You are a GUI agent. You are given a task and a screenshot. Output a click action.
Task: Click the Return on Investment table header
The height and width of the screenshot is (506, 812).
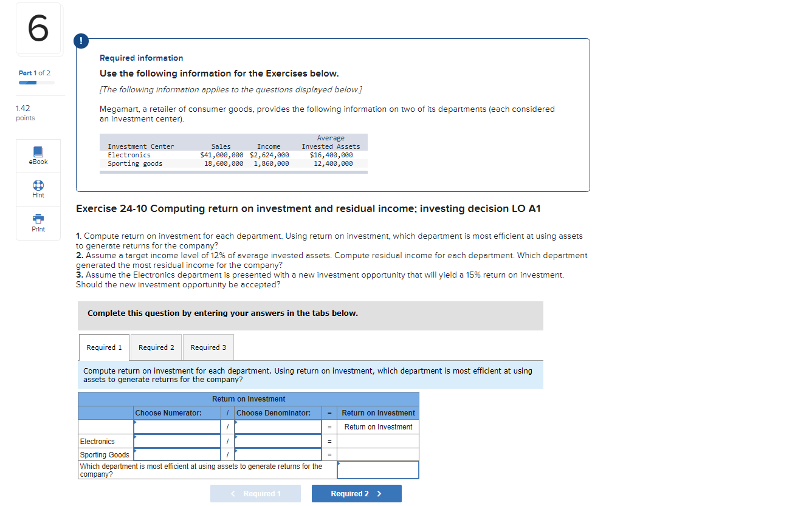248,398
